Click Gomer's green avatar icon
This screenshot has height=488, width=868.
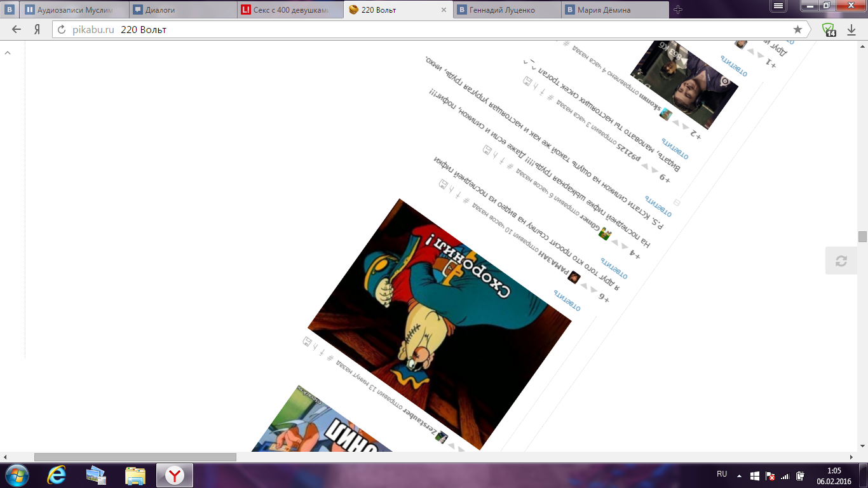pos(604,234)
